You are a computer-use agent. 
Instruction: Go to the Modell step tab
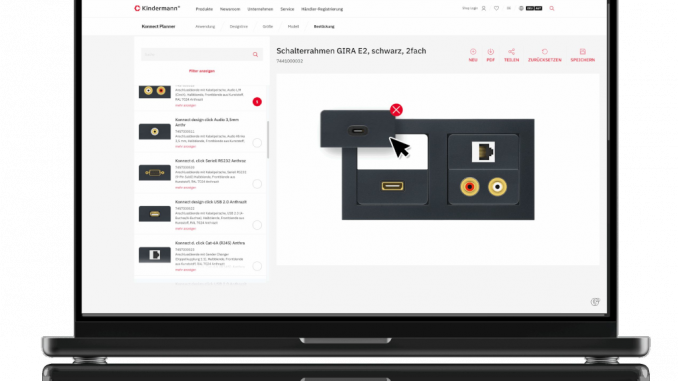point(293,26)
